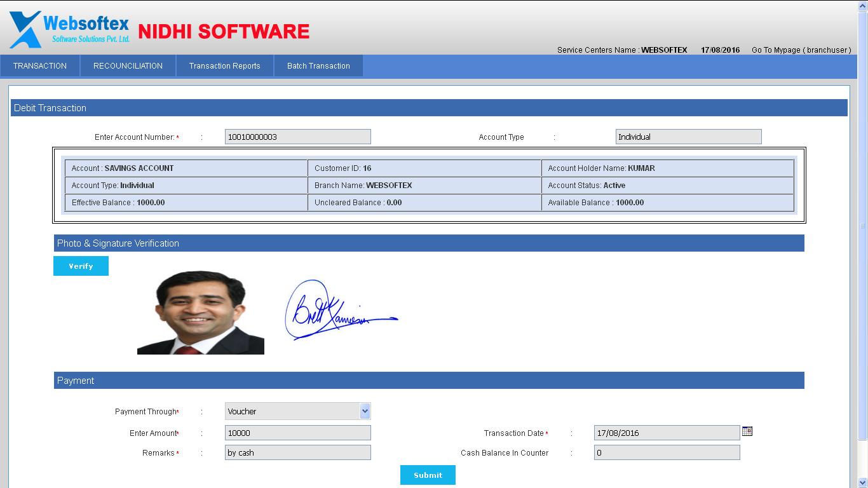The height and width of the screenshot is (488, 868).
Task: Follow the Go To Mypage link
Action: [801, 50]
